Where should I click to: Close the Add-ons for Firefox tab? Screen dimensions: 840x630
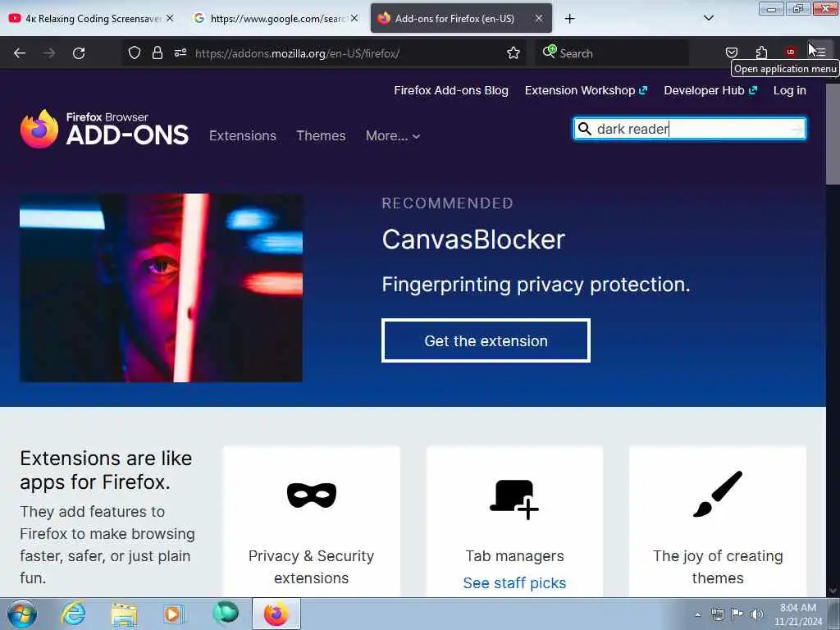[x=538, y=18]
